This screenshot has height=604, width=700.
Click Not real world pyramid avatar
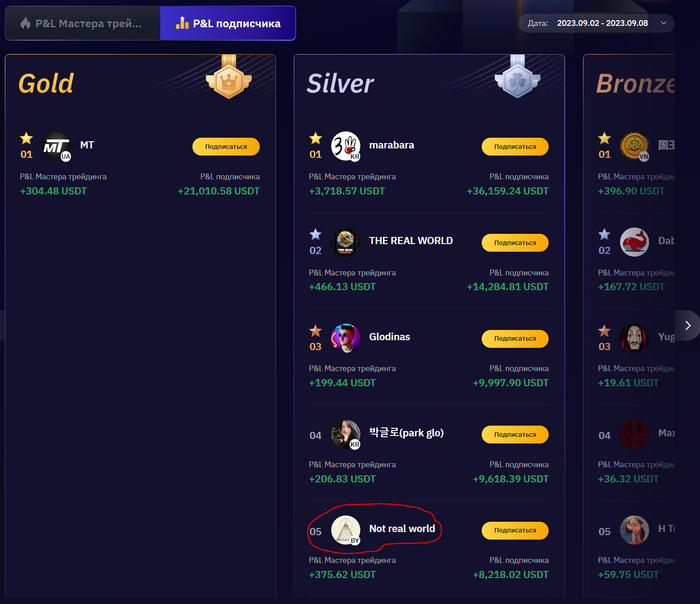coord(346,530)
